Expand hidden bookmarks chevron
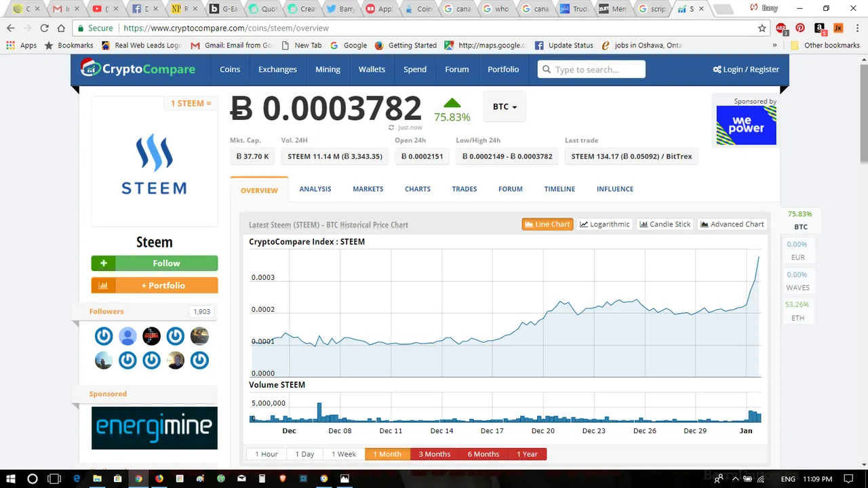This screenshot has height=488, width=868. [x=774, y=45]
